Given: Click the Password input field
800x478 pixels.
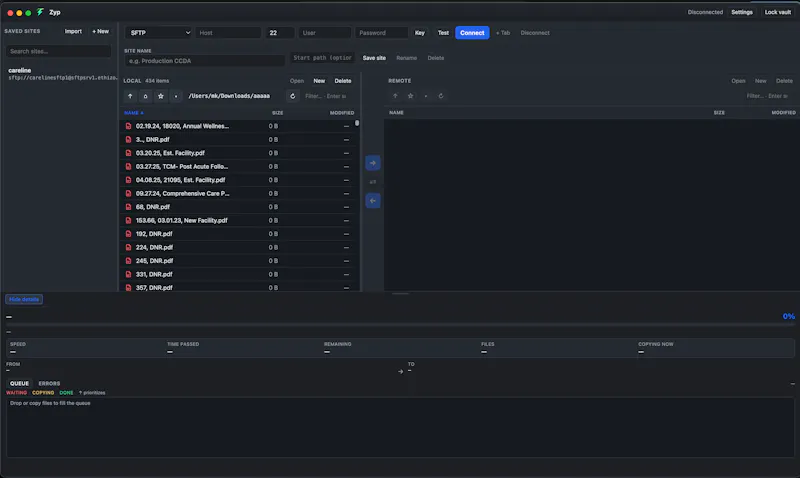Looking at the screenshot, I should tap(382, 33).
